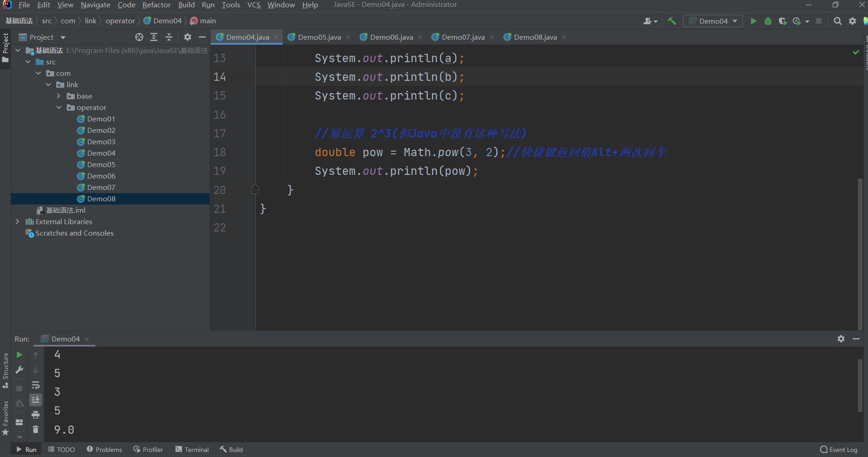Image resolution: width=868 pixels, height=457 pixels.
Task: Rerun Demo04 from the Run panel
Action: pyautogui.click(x=19, y=355)
